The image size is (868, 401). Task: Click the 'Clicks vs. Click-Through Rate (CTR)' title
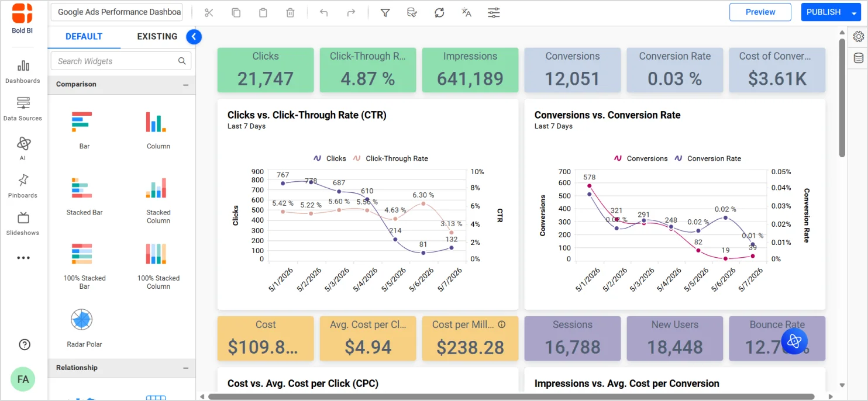click(307, 115)
